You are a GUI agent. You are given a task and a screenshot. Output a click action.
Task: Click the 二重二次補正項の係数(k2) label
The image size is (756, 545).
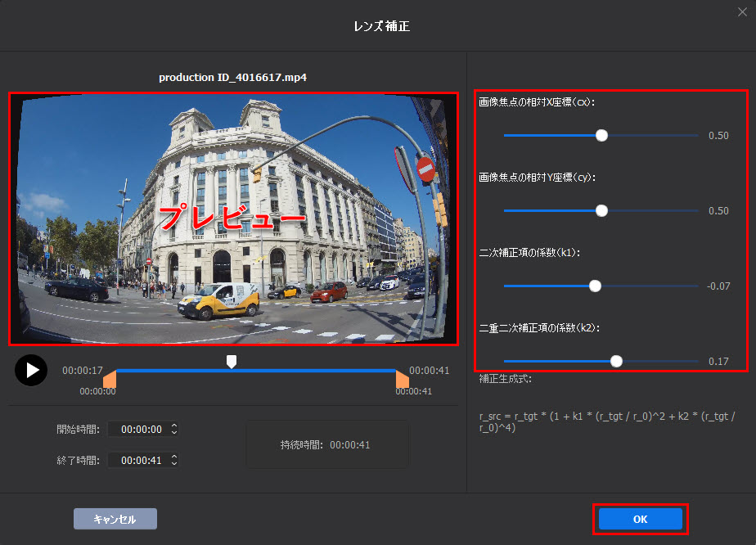539,328
